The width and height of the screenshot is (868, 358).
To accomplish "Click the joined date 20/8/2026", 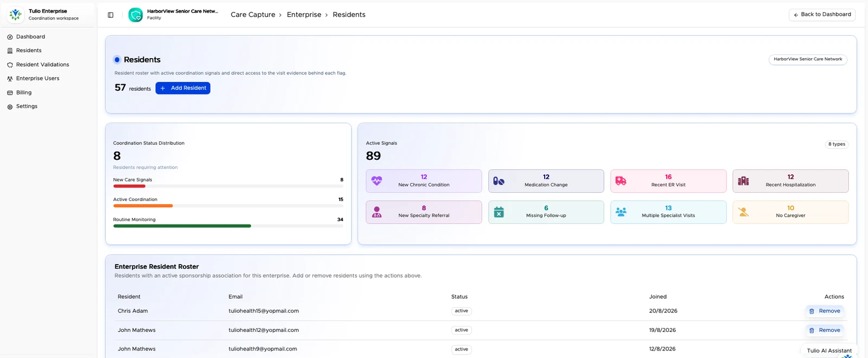I will coord(663,311).
